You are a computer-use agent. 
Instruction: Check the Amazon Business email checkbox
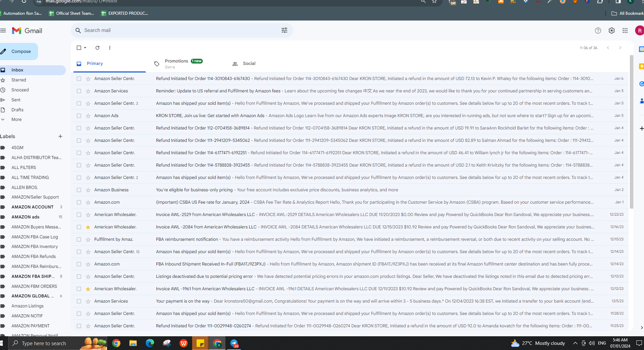click(79, 190)
